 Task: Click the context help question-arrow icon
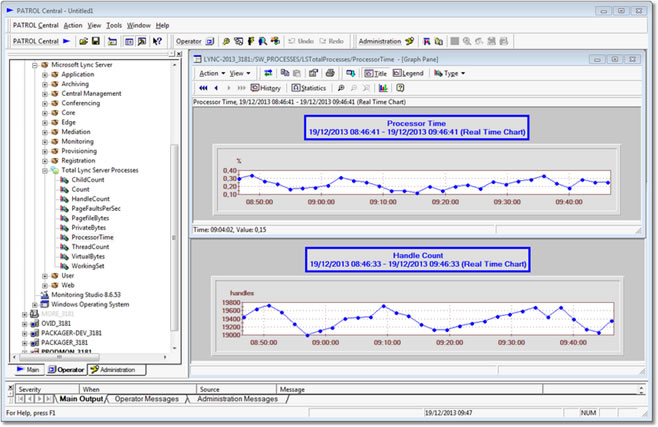pos(158,41)
